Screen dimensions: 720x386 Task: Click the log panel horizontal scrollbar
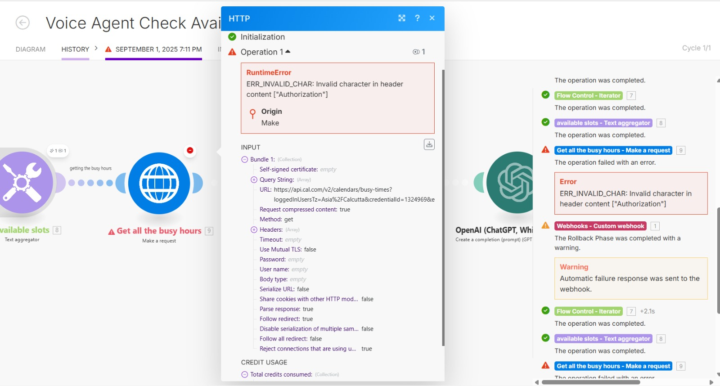tap(591, 382)
